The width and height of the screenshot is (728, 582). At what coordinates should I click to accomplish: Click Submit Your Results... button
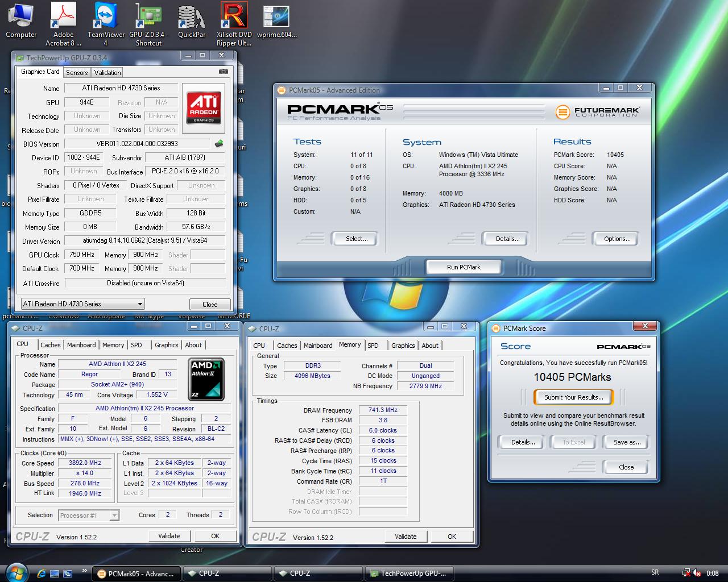point(573,397)
